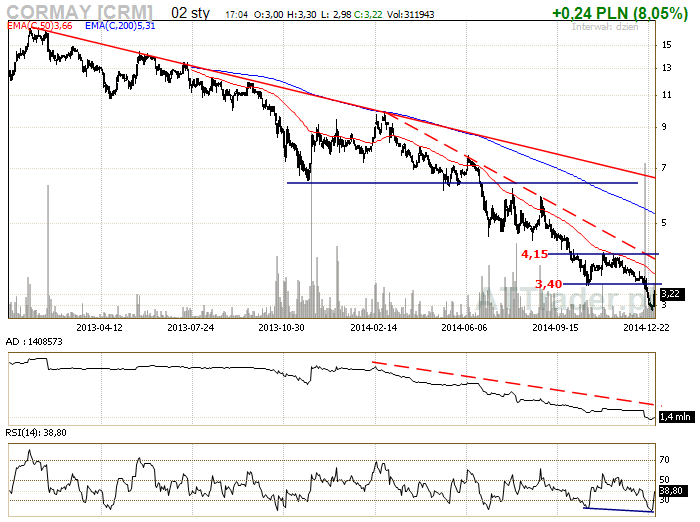Click the RSI value tag 38,80

click(671, 491)
